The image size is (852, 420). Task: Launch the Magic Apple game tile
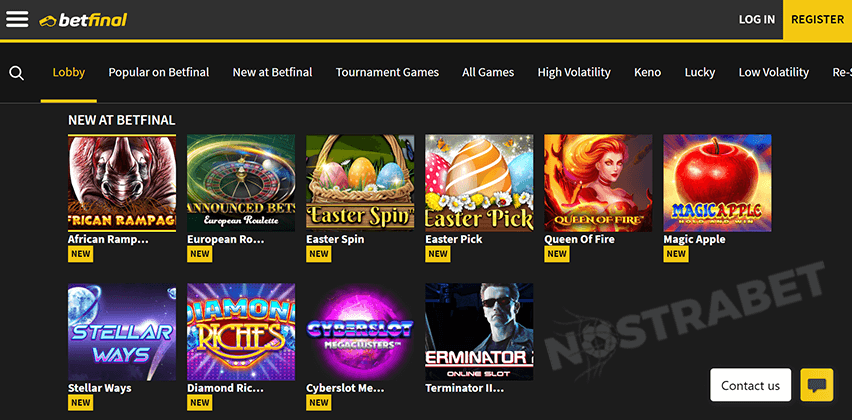pyautogui.click(x=717, y=183)
